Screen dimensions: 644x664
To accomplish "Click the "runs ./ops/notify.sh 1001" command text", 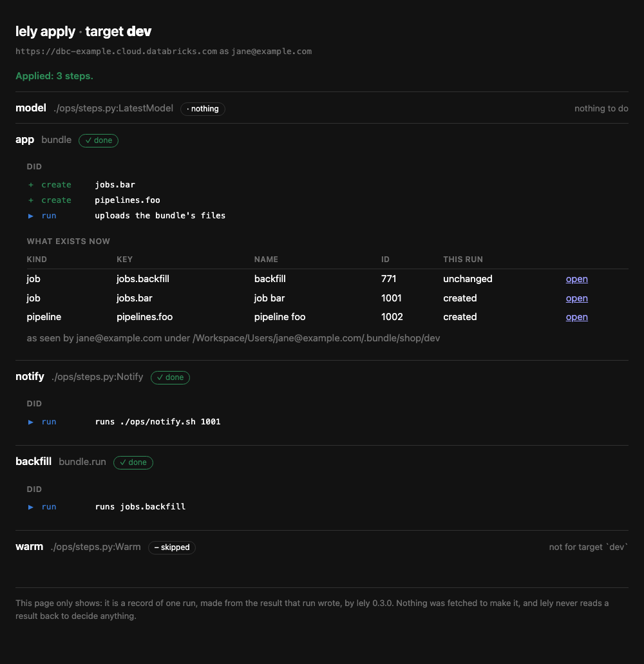I will point(158,422).
